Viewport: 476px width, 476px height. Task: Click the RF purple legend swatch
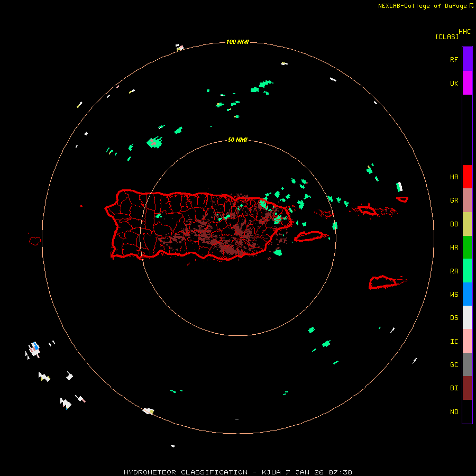point(467,59)
